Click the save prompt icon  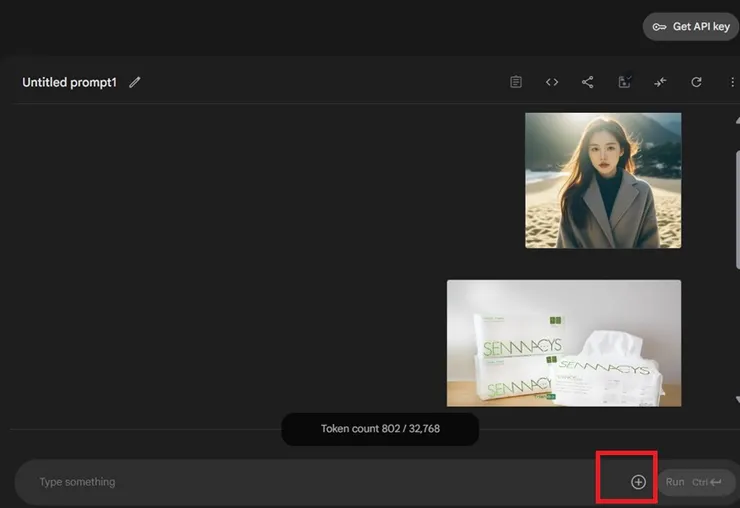click(625, 82)
